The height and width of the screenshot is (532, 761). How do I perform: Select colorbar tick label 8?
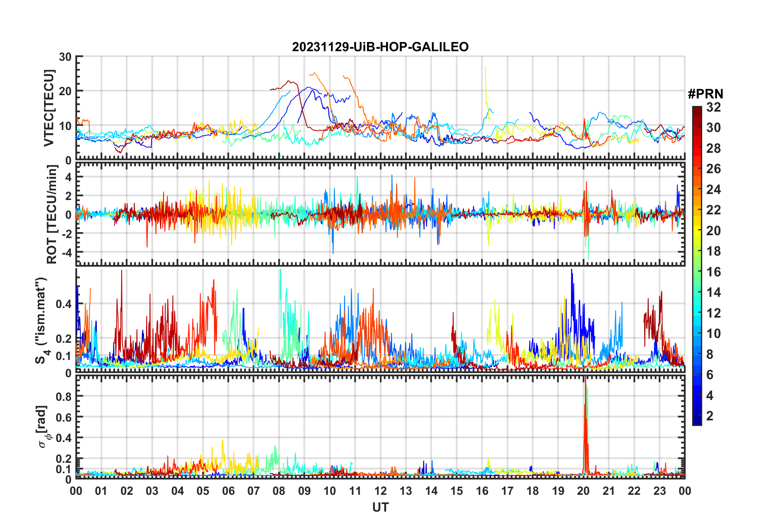click(710, 354)
